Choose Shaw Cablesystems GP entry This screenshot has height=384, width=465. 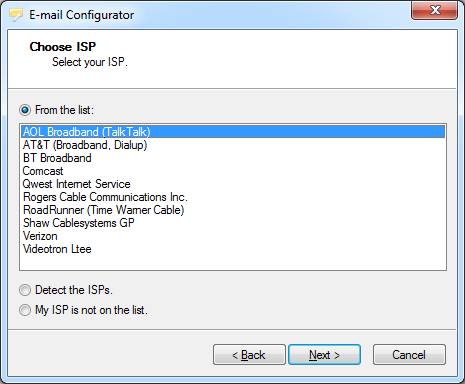coord(233,223)
